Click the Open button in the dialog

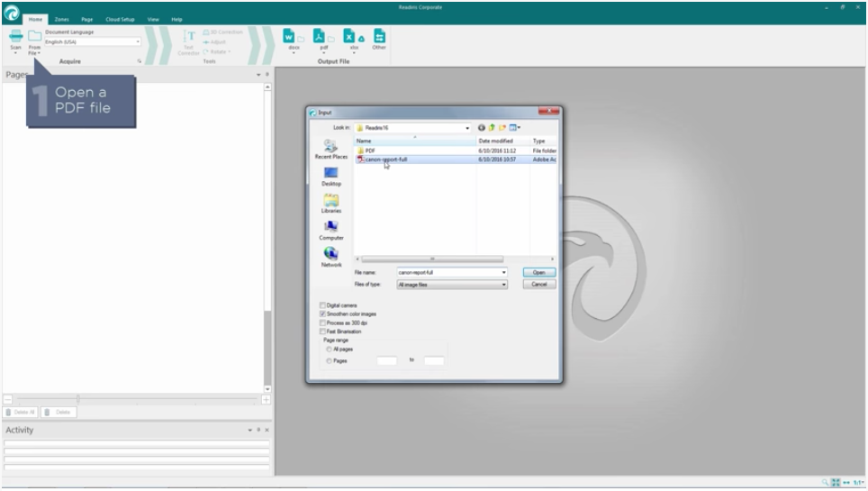538,272
